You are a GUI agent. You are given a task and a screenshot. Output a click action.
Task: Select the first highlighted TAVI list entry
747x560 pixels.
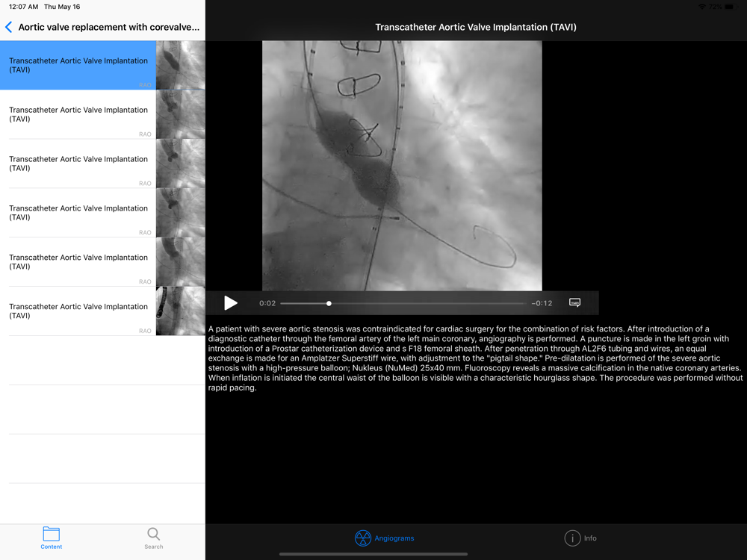[x=78, y=66]
